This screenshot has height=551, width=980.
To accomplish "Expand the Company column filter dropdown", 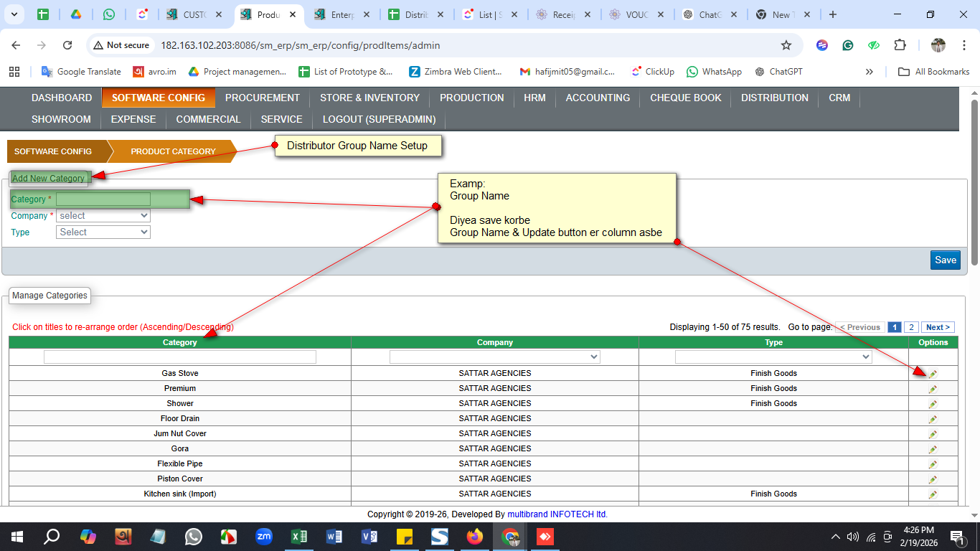I will [494, 357].
